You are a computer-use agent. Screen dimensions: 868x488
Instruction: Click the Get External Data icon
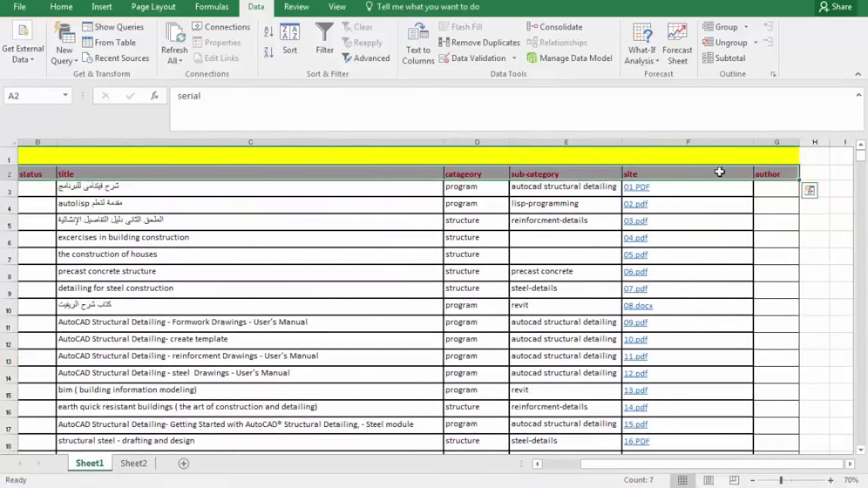(22, 43)
